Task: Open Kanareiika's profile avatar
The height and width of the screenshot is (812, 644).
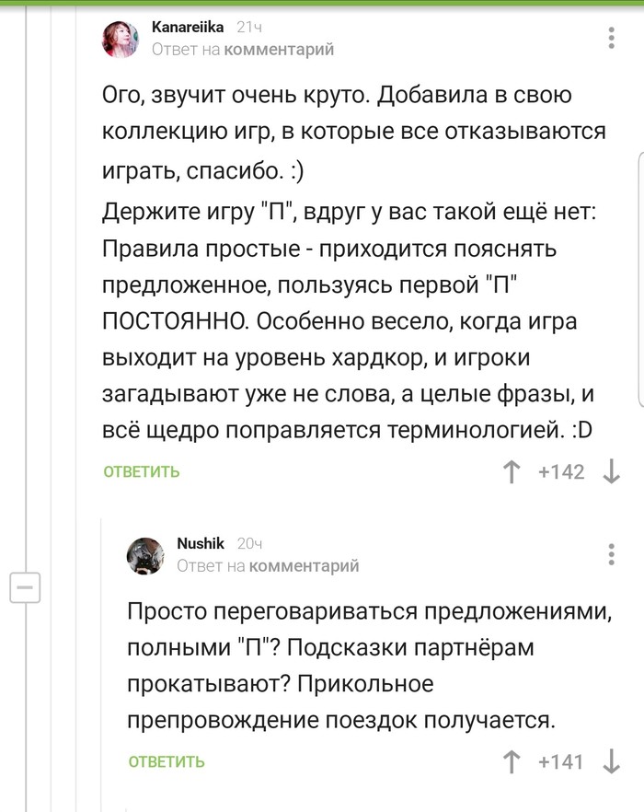Action: (x=121, y=40)
